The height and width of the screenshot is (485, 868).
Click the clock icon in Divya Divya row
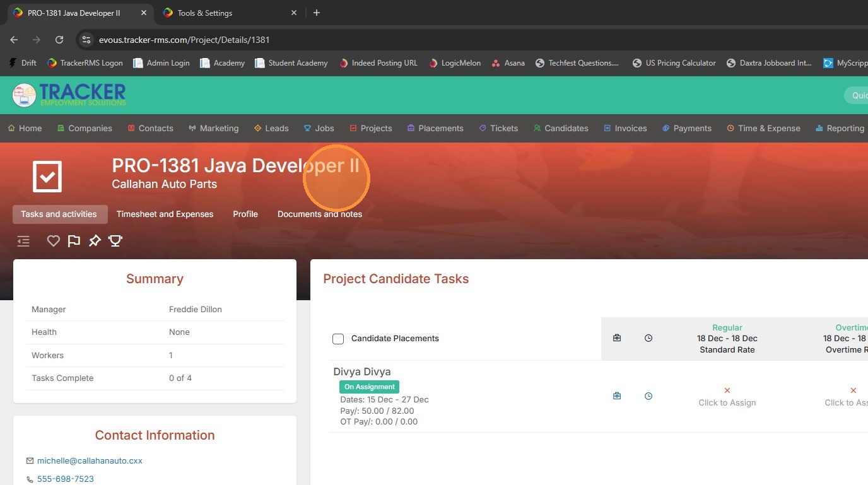click(x=648, y=396)
